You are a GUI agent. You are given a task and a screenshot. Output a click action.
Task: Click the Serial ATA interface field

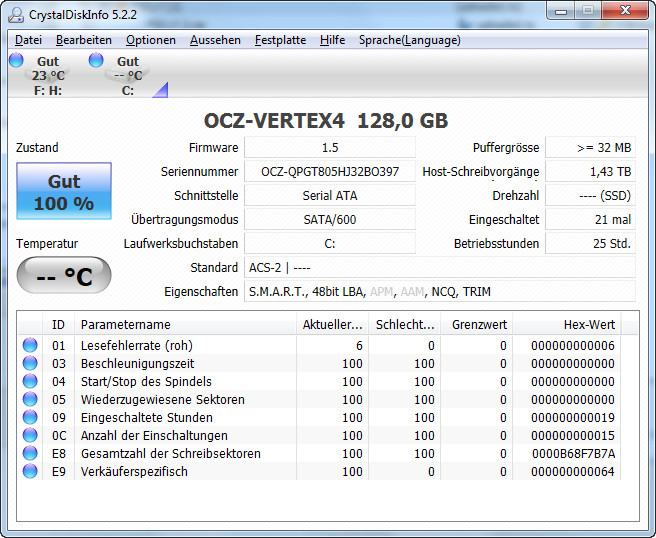[x=330, y=195]
